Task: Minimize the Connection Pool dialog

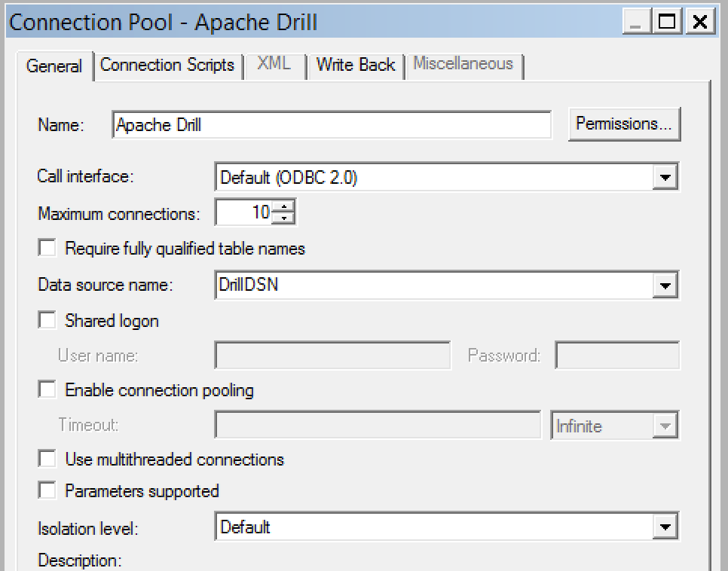Action: (x=638, y=22)
